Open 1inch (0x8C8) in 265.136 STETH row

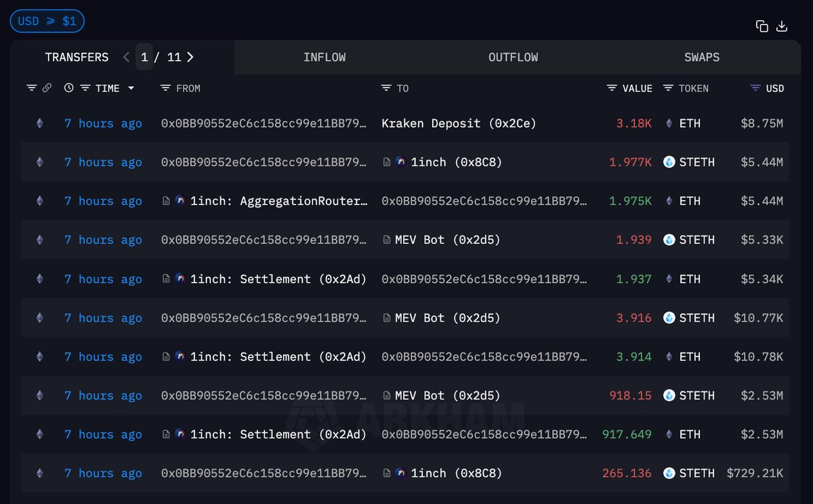click(x=457, y=474)
